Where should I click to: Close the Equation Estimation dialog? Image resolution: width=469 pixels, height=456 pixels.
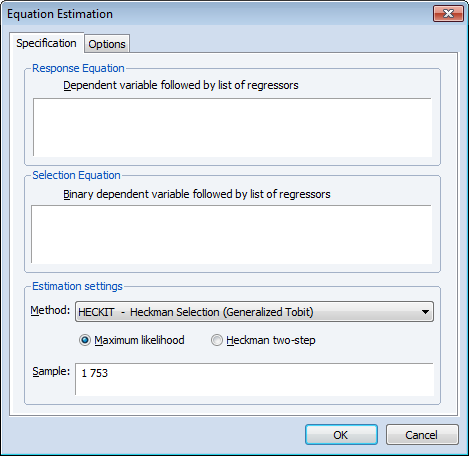[448, 14]
